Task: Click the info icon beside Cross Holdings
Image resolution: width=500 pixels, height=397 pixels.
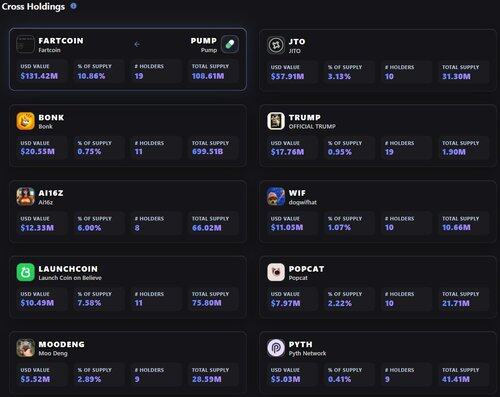Action: [73, 6]
